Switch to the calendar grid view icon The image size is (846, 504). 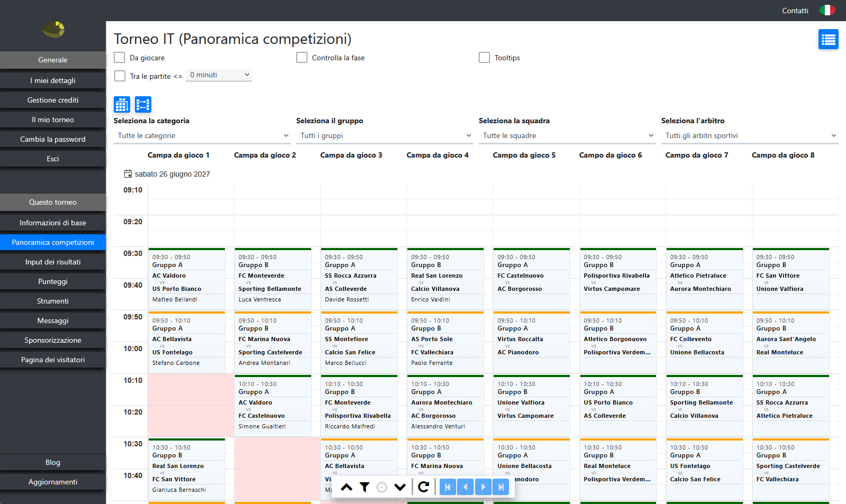point(122,105)
